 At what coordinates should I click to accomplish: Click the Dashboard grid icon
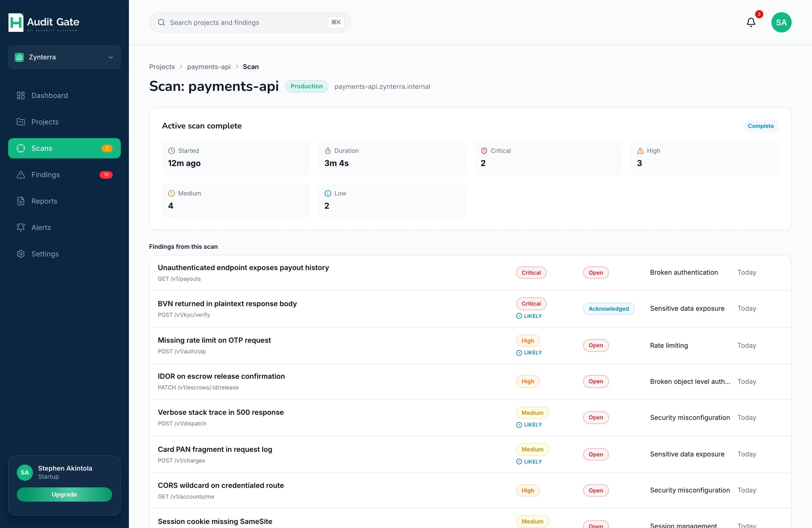(21, 95)
